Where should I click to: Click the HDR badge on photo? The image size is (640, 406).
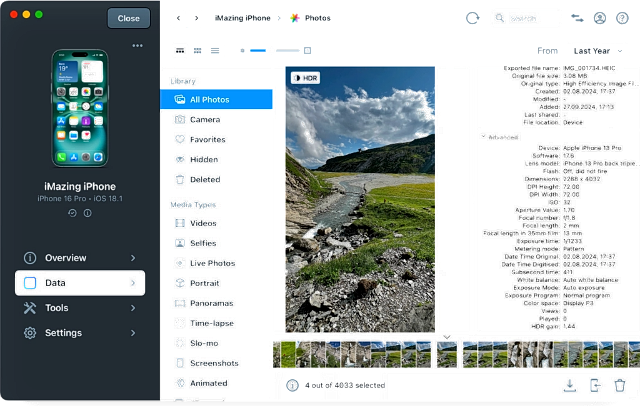coord(305,78)
